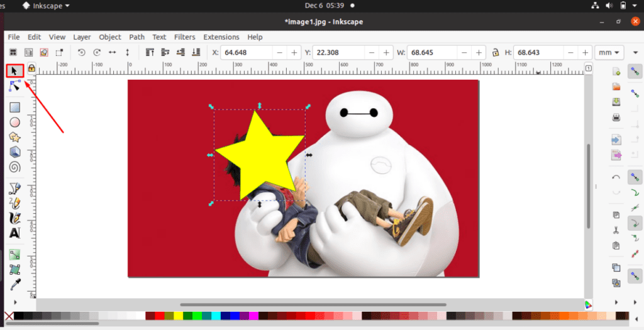Choose the Ellipse circle tool
644x330 pixels.
click(15, 123)
